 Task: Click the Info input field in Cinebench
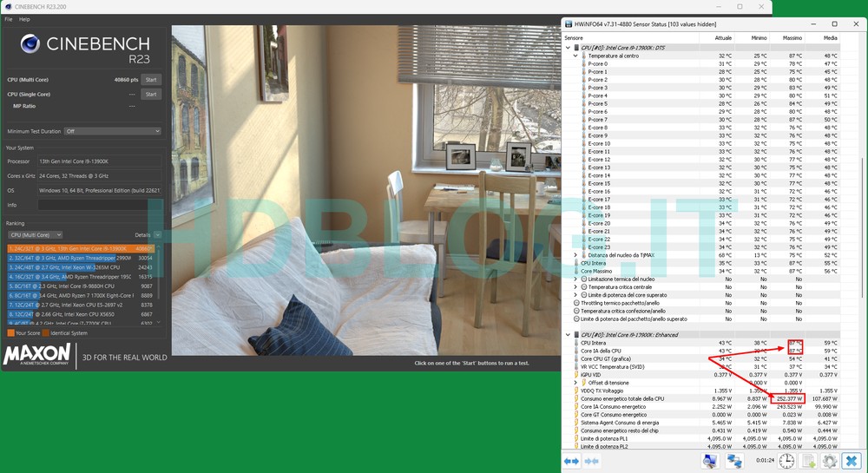point(100,205)
